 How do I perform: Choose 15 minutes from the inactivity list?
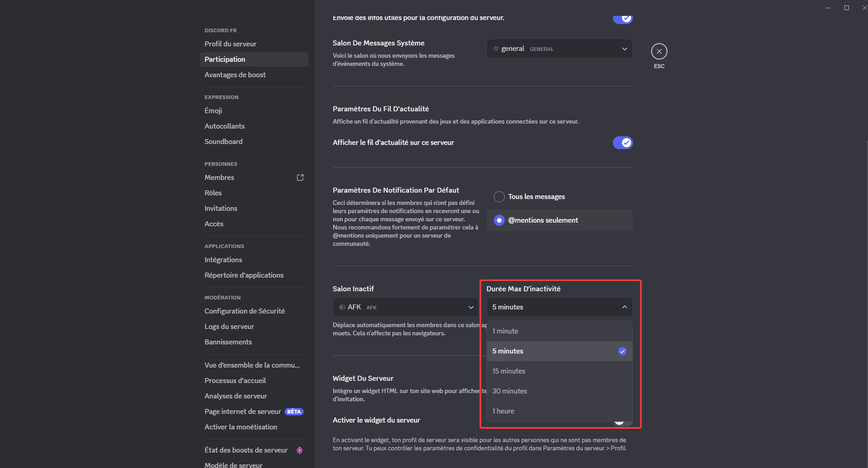point(509,371)
